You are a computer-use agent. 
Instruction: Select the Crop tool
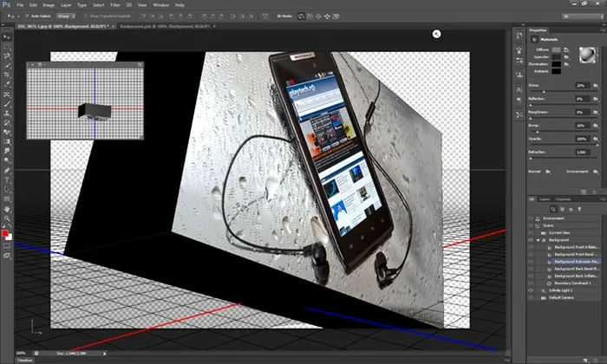7,75
